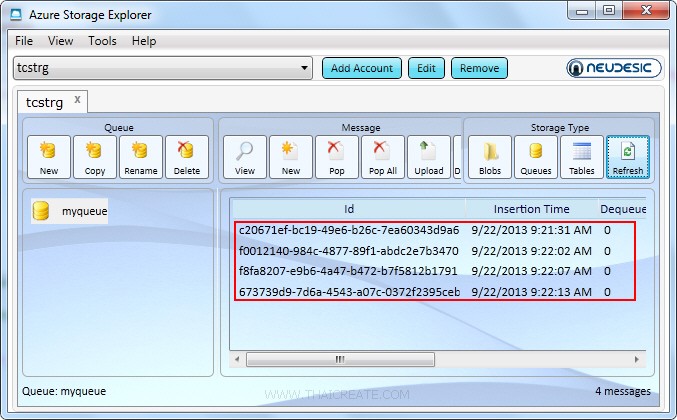Click the scrollbar right arrow
Image resolution: width=677 pixels, height=420 pixels.
tap(636, 359)
